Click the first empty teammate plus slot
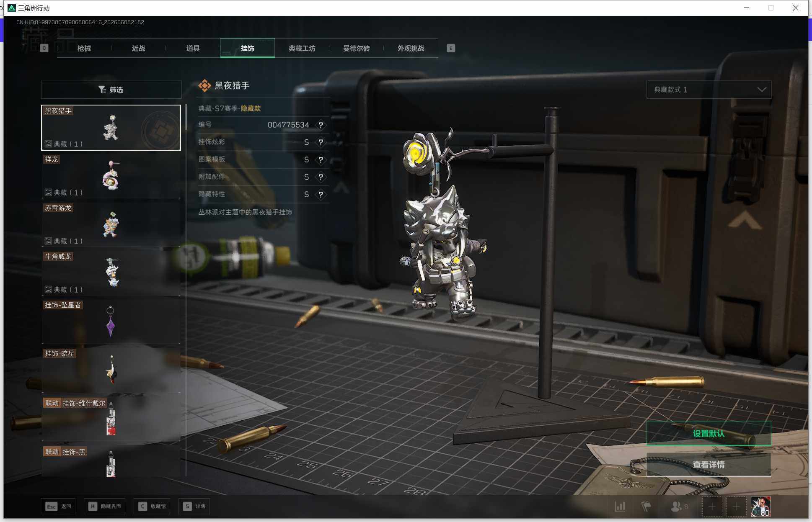This screenshot has width=812, height=522. (712, 507)
